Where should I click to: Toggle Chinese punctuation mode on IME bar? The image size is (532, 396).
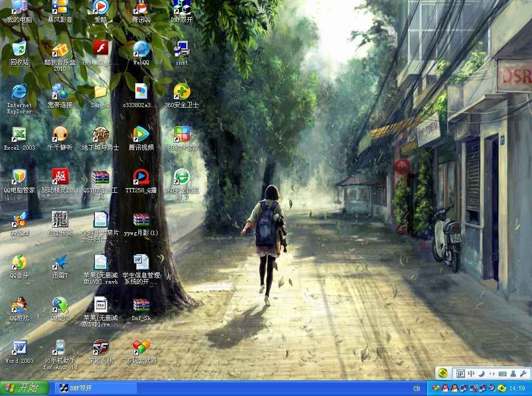tap(492, 374)
